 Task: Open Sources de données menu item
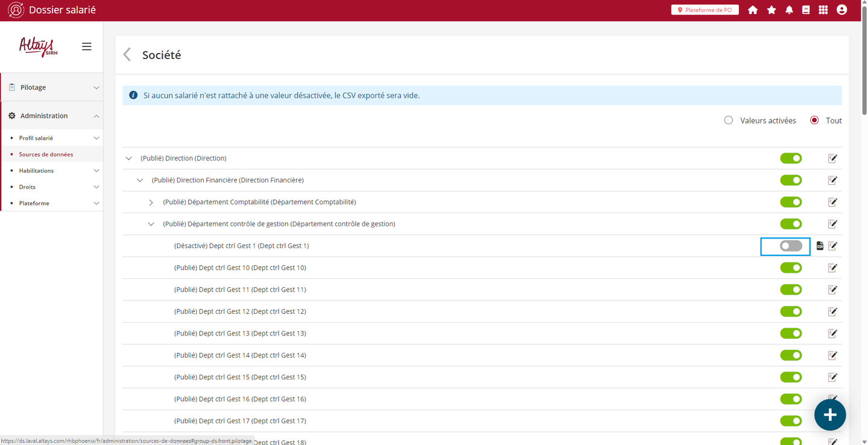pos(46,154)
